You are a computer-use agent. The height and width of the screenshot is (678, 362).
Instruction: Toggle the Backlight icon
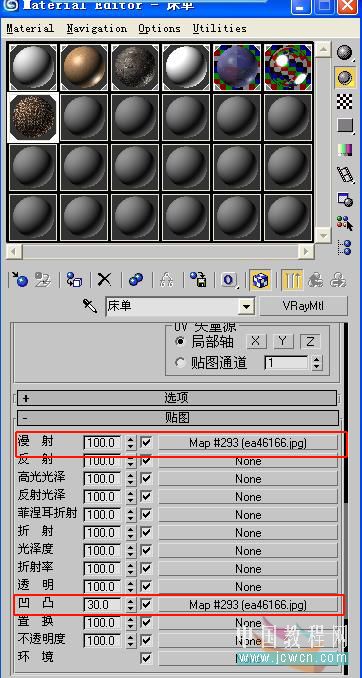[344, 78]
